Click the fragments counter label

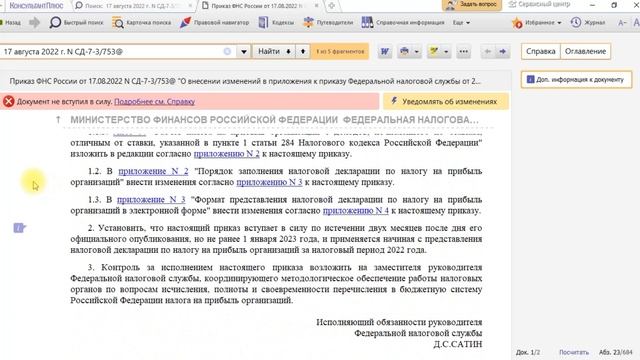pos(340,51)
